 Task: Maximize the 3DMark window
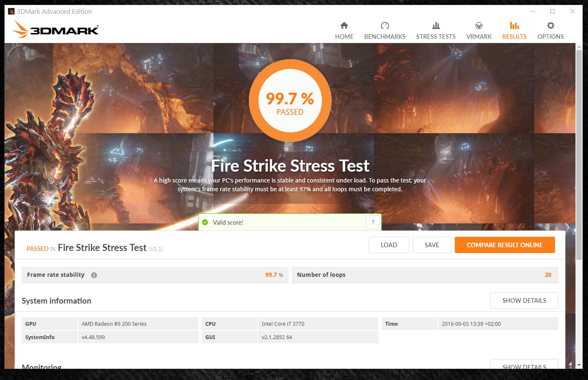tap(553, 11)
